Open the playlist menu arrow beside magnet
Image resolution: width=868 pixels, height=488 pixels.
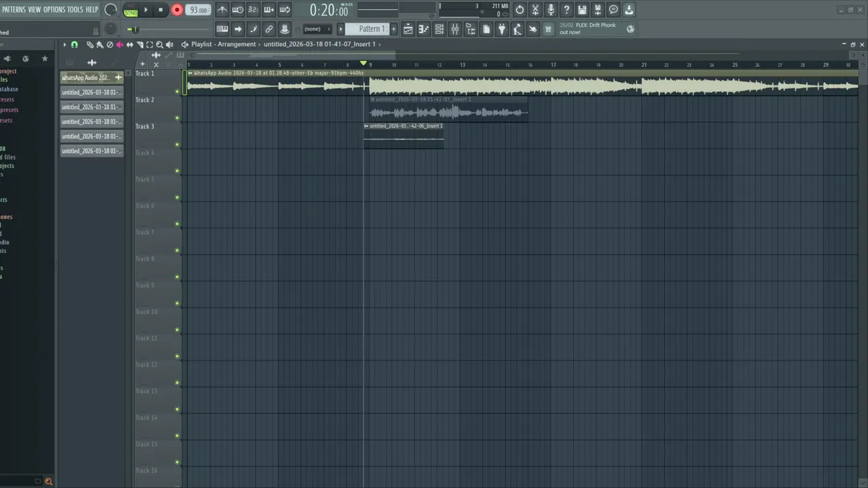65,45
